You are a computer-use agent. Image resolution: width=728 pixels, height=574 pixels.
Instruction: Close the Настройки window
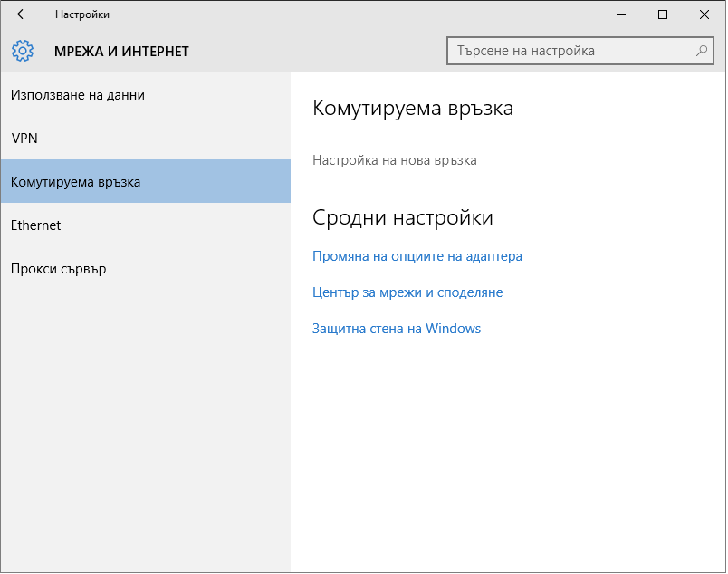click(x=704, y=14)
